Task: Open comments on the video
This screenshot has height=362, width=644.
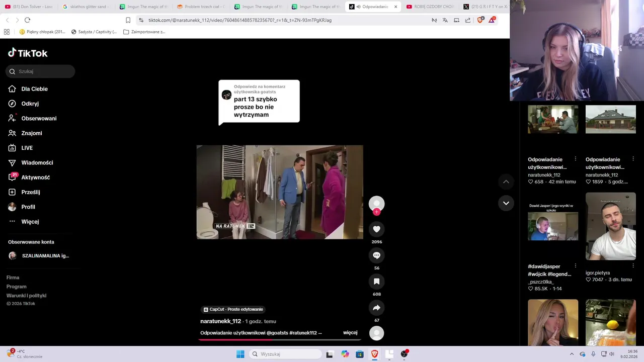Action: tap(376, 255)
